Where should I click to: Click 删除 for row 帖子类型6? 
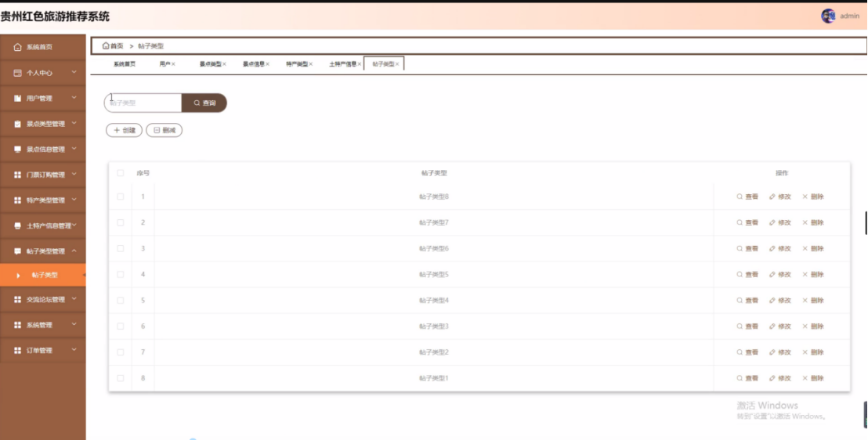tap(813, 248)
